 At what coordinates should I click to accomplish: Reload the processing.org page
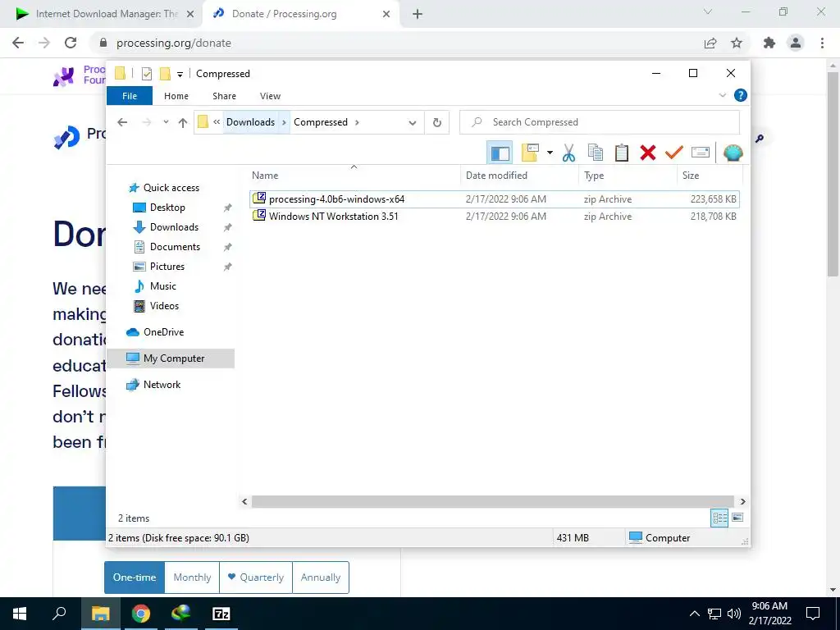coord(71,43)
